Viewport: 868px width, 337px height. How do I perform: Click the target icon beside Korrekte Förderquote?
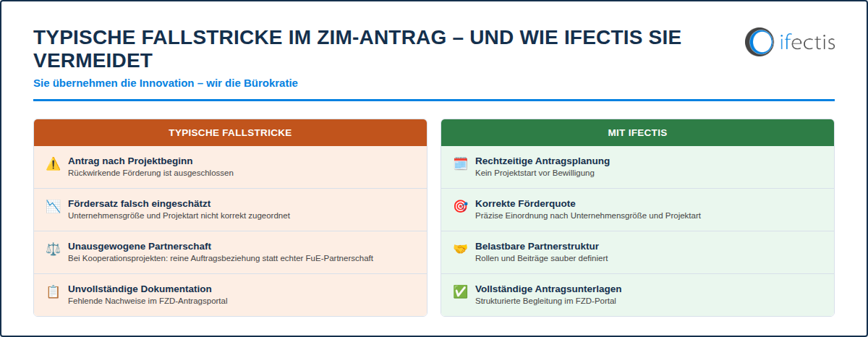point(460,206)
